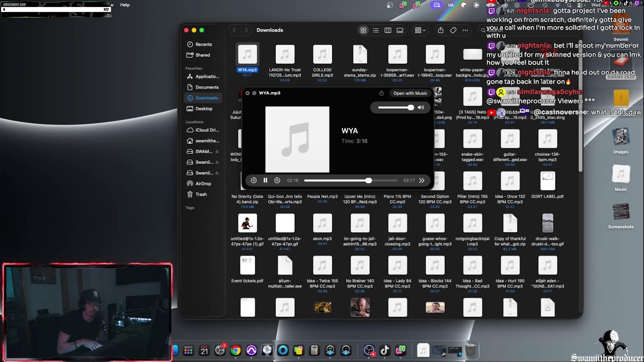
Task: Close the WYA.mp3 Quick Look preview
Action: tap(248, 93)
